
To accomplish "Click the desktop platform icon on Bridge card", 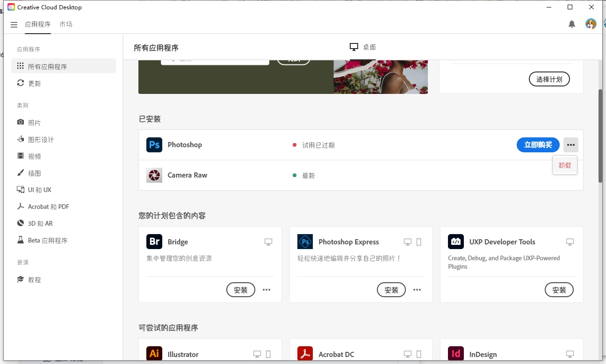I will click(268, 242).
